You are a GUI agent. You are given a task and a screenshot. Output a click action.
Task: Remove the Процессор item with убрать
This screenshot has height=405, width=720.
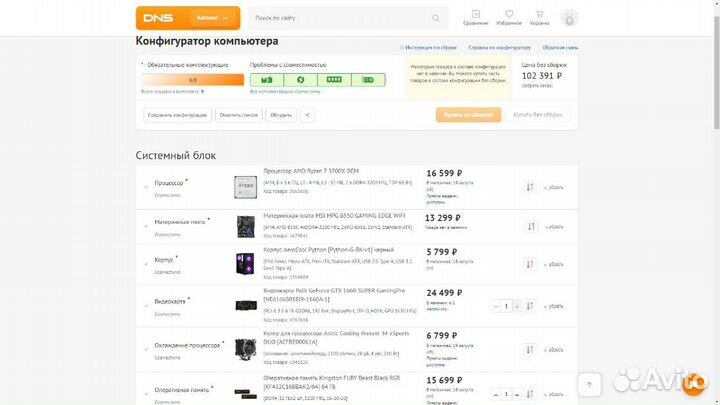[x=553, y=187]
